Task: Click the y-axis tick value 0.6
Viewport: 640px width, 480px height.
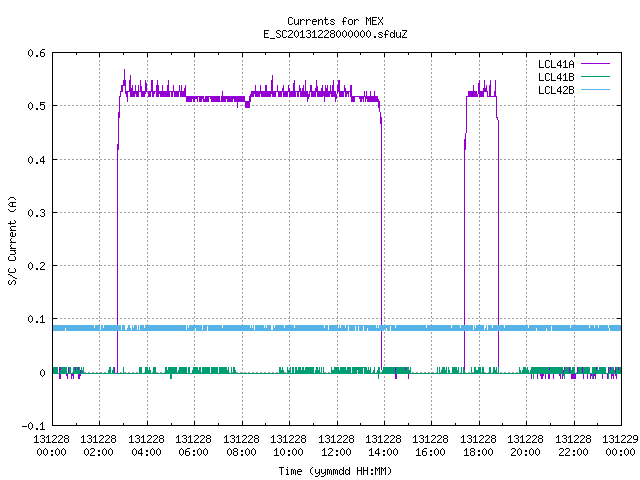Action: point(36,53)
